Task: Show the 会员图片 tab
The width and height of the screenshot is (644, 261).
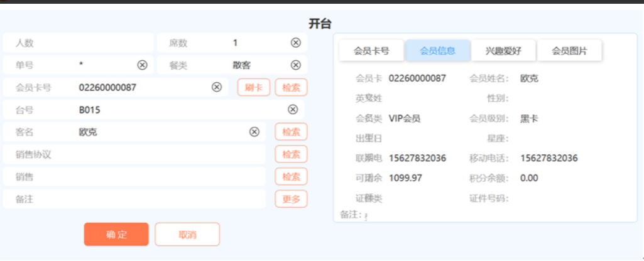Action: tap(569, 51)
